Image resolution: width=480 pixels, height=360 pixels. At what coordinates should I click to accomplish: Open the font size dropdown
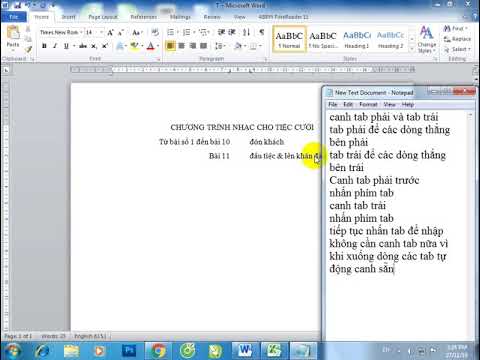tap(101, 32)
